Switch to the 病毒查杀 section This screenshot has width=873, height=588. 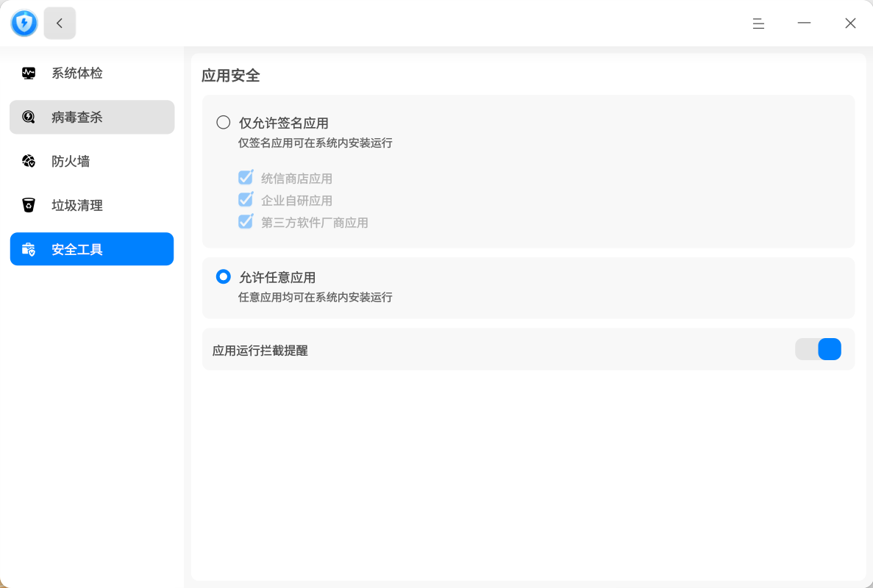pos(77,118)
